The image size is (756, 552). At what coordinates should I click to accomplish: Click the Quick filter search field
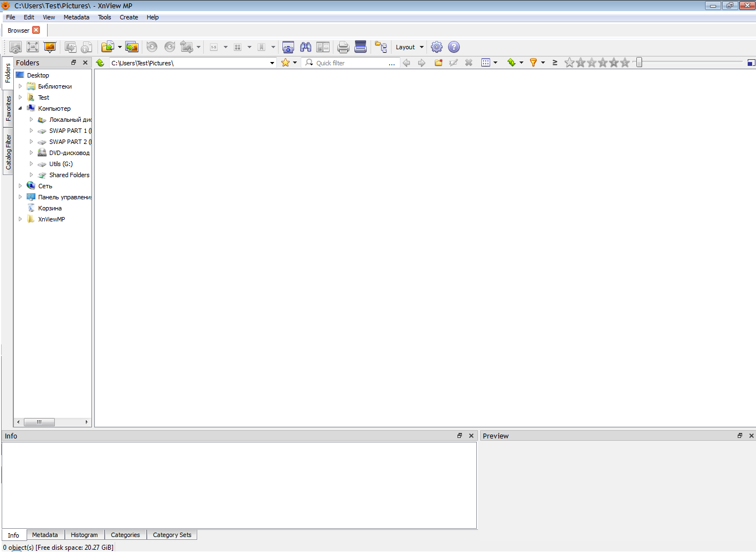(x=351, y=63)
